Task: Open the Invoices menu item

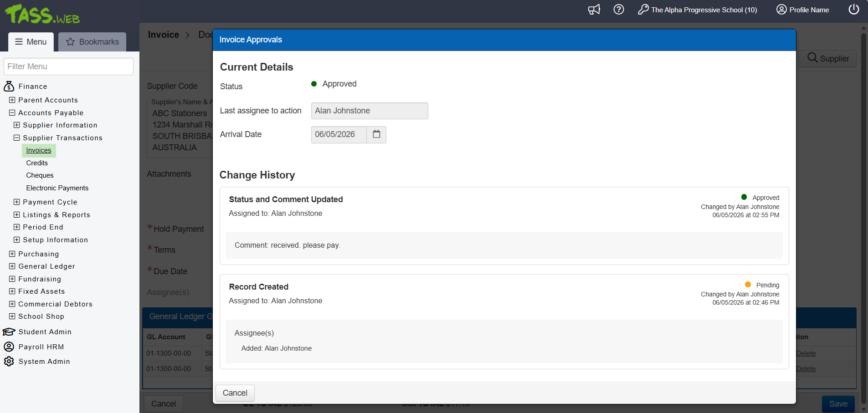Action: pyautogui.click(x=39, y=150)
